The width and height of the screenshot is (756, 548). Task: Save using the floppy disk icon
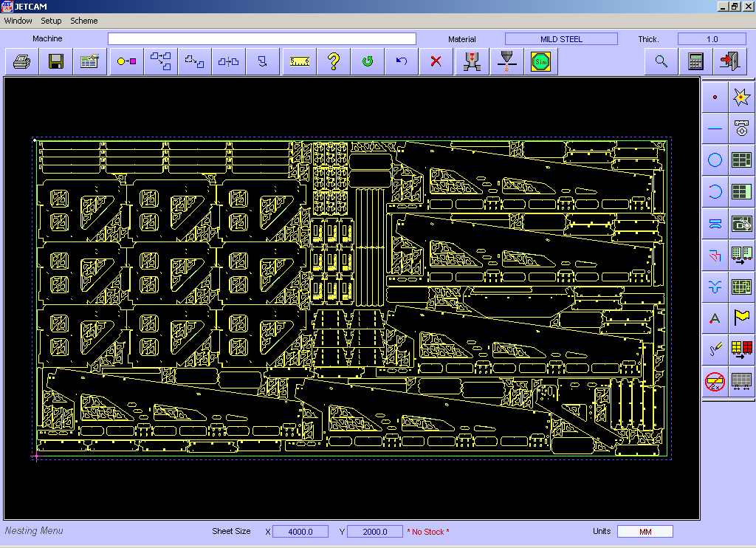(x=56, y=62)
